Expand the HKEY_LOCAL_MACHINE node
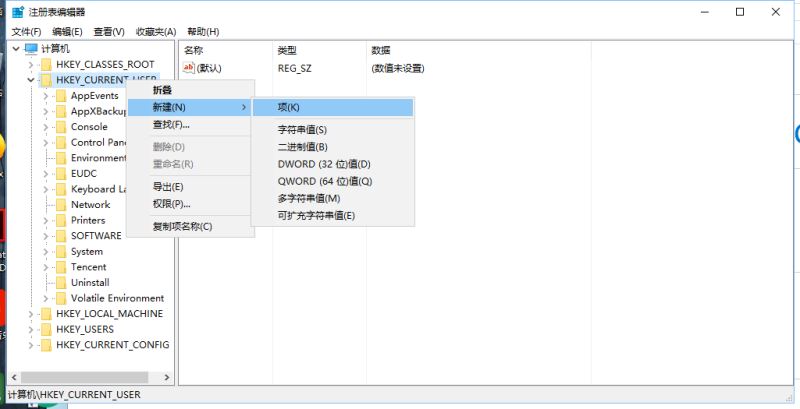 point(31,314)
